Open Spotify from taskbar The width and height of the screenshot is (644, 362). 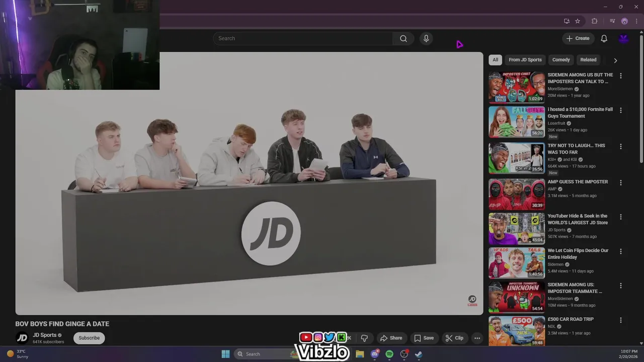[x=389, y=354]
